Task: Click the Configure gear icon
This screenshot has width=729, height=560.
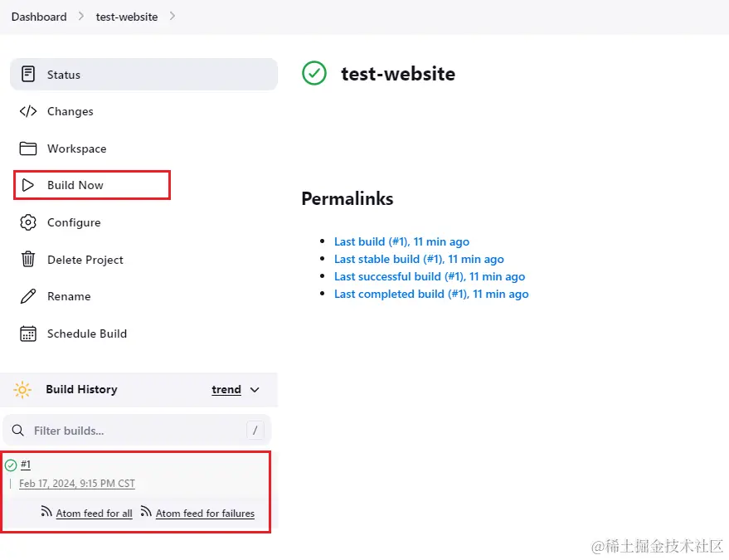Action: (28, 222)
